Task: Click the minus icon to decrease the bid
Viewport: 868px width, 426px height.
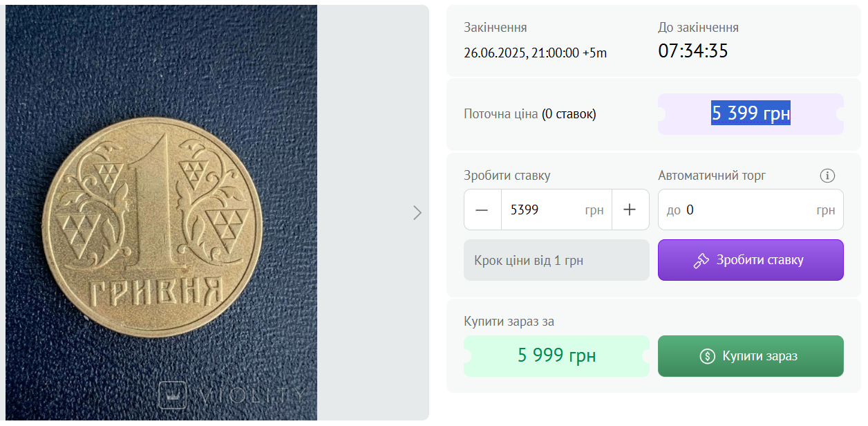Action: (x=482, y=209)
